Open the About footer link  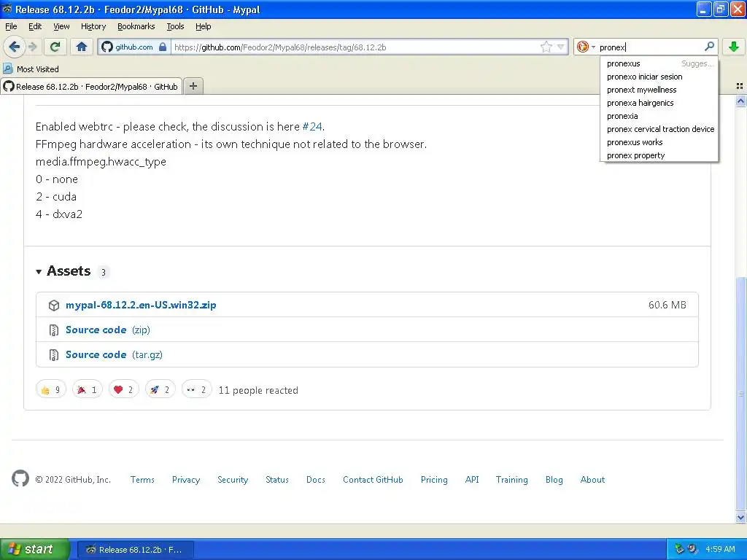click(592, 480)
